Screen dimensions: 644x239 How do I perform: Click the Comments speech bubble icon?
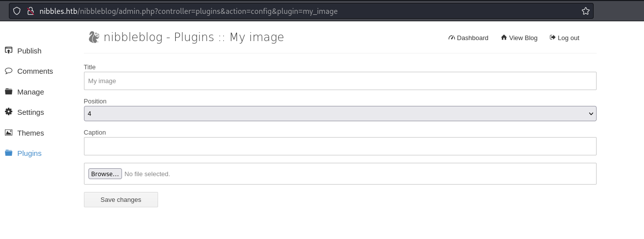[8, 71]
